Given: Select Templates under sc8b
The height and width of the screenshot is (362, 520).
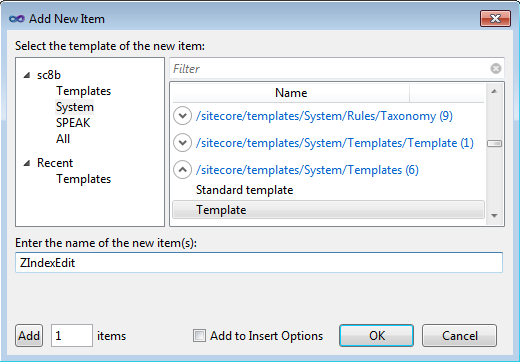Looking at the screenshot, I should point(83,91).
